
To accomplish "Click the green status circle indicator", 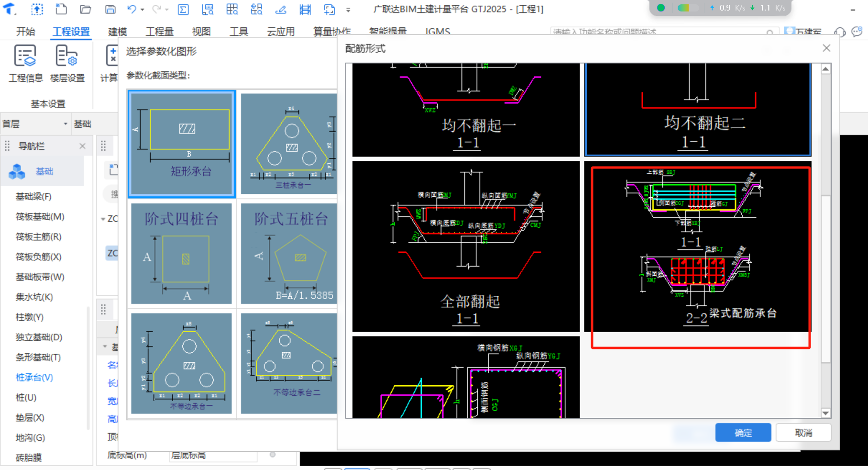I will [x=661, y=8].
